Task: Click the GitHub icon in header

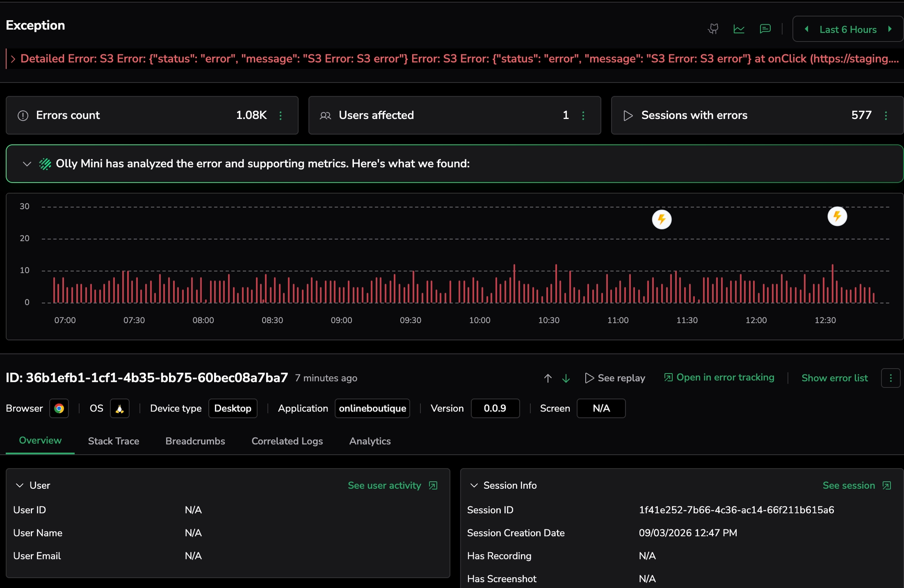Action: click(x=713, y=29)
